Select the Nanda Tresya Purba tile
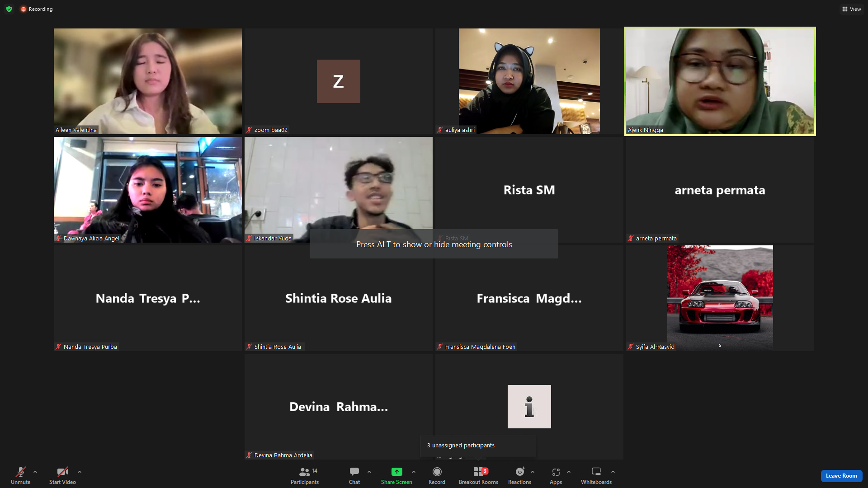This screenshot has width=868, height=488. (x=148, y=298)
